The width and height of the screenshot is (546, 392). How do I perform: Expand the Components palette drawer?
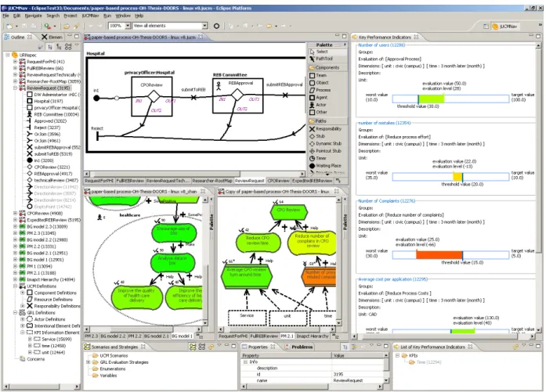click(x=327, y=67)
